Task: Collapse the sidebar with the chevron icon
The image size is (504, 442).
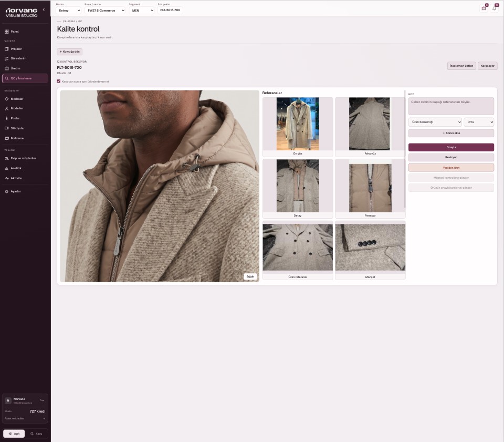Action: [x=44, y=9]
